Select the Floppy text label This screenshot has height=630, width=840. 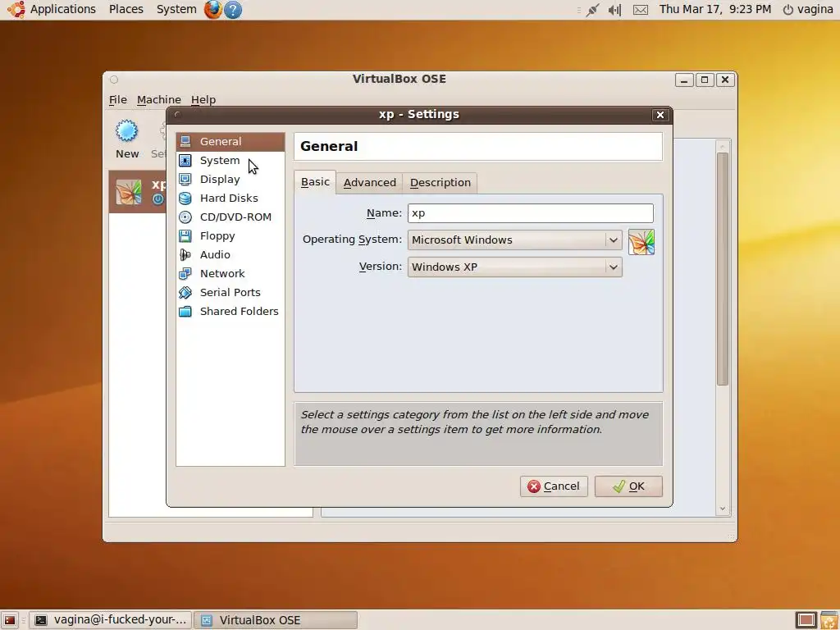click(x=217, y=236)
